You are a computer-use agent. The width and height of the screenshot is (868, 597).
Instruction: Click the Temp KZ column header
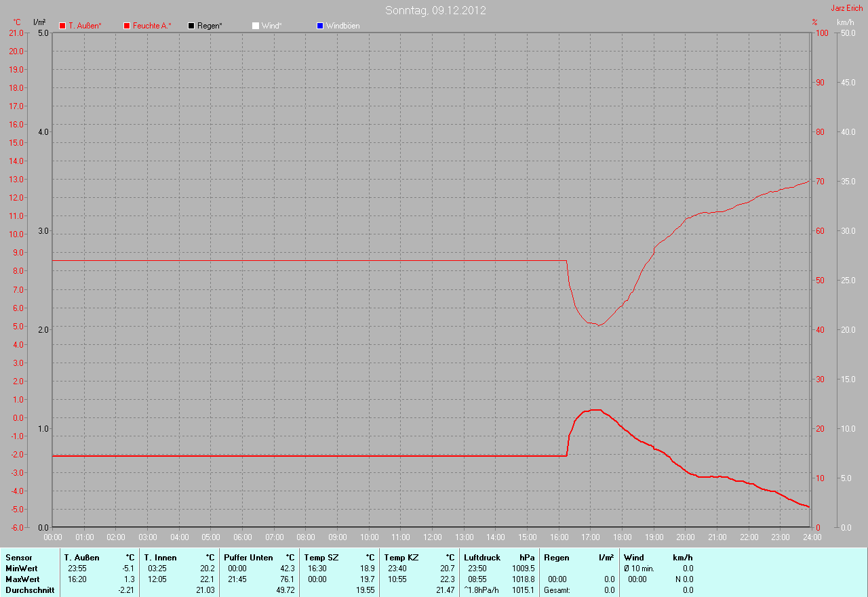point(401,558)
